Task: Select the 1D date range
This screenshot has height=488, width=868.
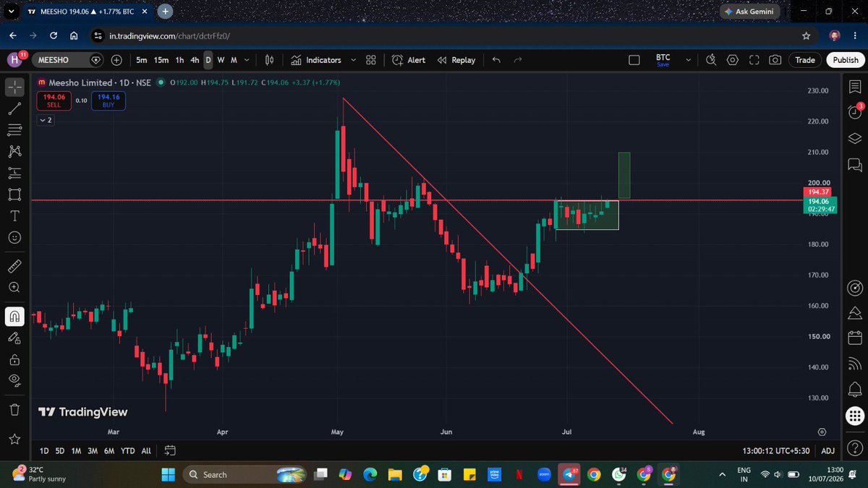Action: coord(44,450)
